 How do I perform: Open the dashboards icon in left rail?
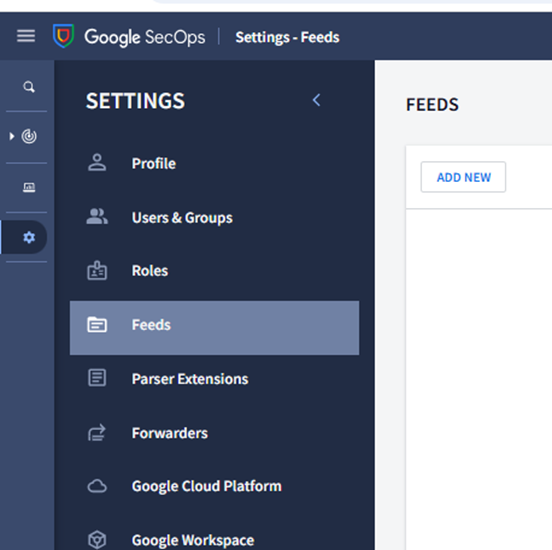tap(29, 187)
